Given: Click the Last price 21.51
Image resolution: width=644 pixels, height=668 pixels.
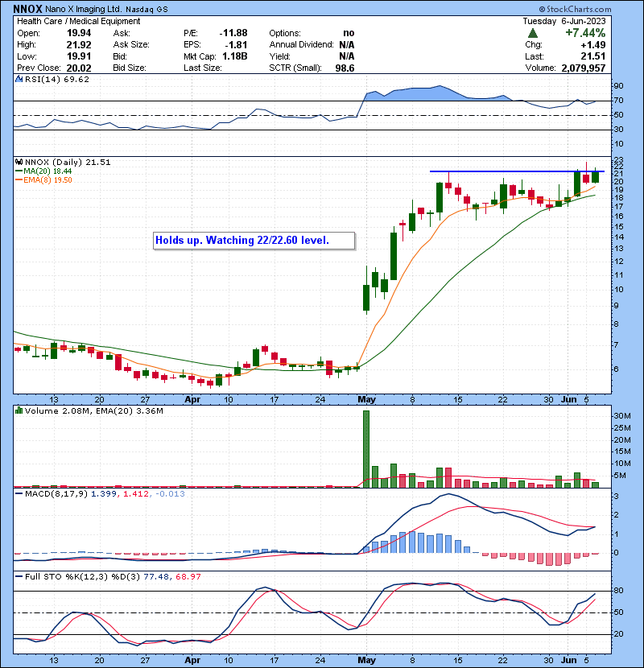Looking at the screenshot, I should click(593, 56).
